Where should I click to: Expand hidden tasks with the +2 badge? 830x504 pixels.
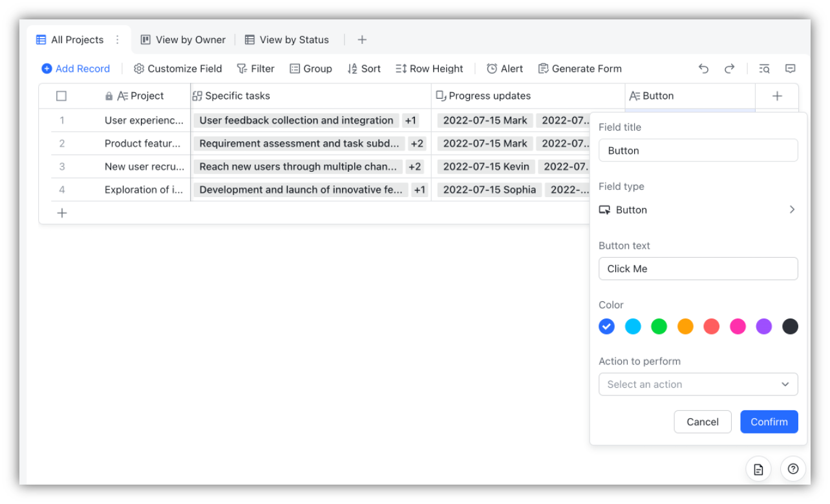tap(417, 143)
